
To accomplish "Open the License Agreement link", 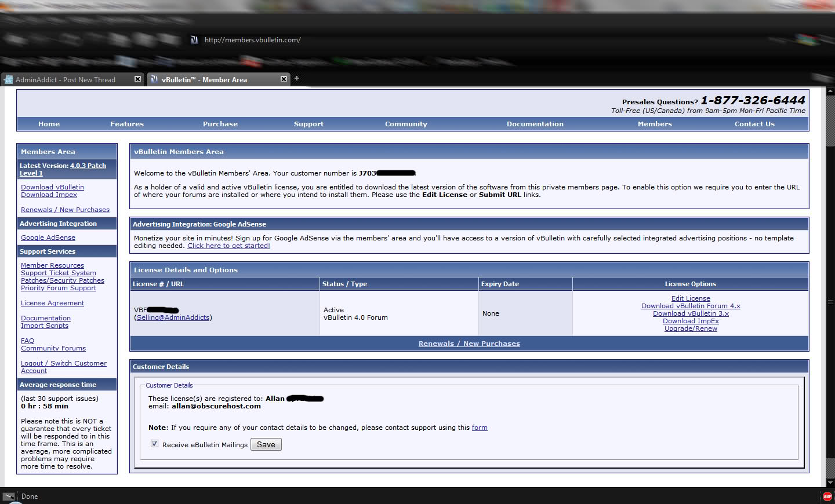I will click(52, 303).
